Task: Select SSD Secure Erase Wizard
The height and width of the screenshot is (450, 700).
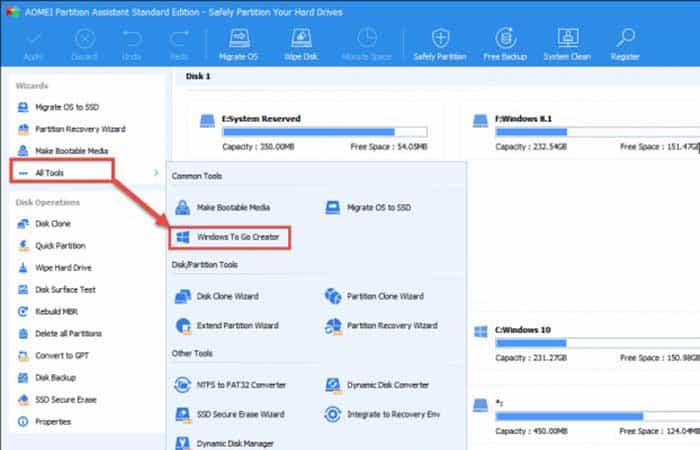Action: (229, 414)
